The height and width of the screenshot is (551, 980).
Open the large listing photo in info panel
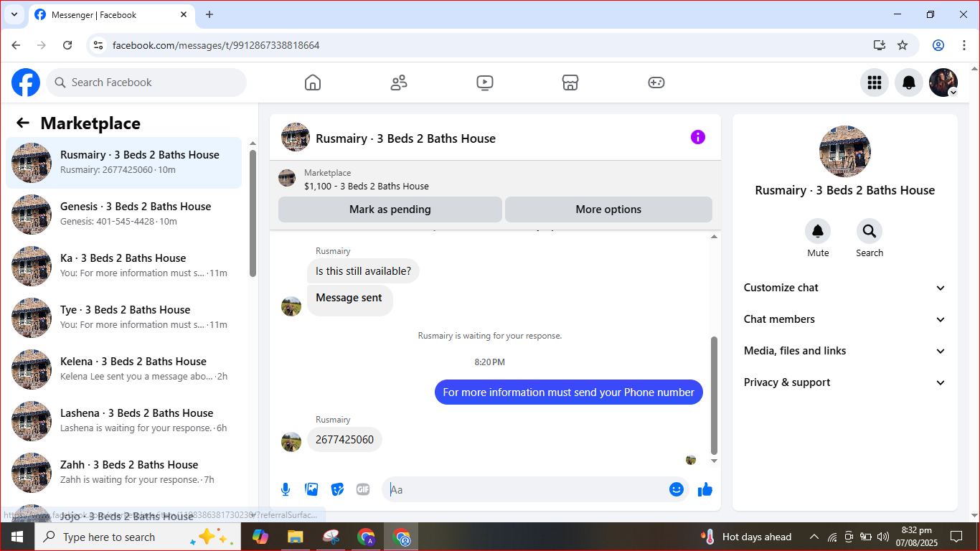[x=845, y=151]
